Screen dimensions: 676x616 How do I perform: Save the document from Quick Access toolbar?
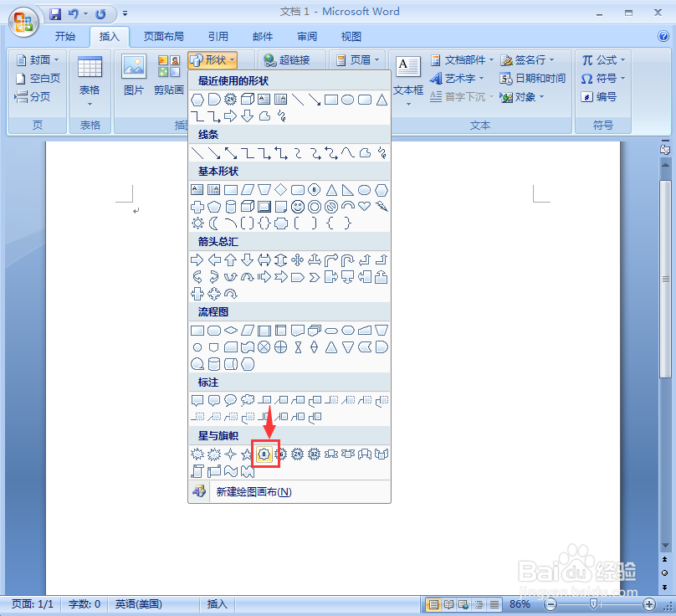pyautogui.click(x=55, y=14)
